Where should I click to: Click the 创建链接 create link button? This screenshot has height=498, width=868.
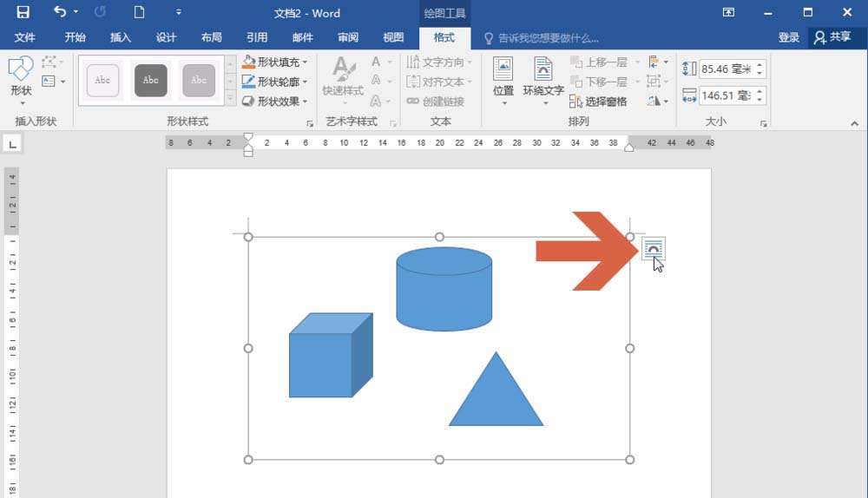tap(435, 102)
